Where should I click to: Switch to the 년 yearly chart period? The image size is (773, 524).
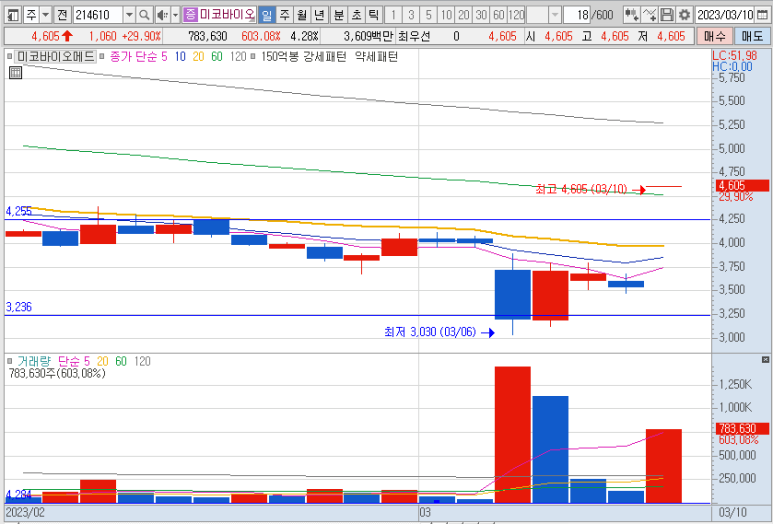(x=319, y=15)
